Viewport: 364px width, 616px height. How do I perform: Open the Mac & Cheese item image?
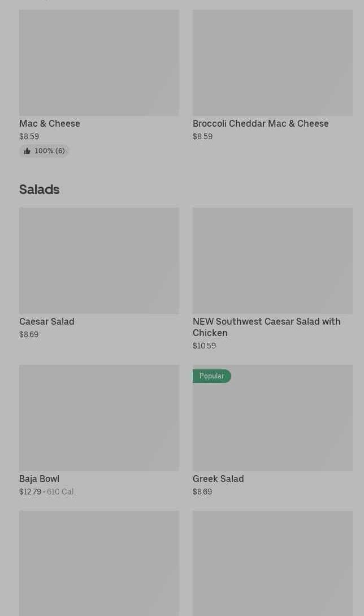pyautogui.click(x=99, y=62)
